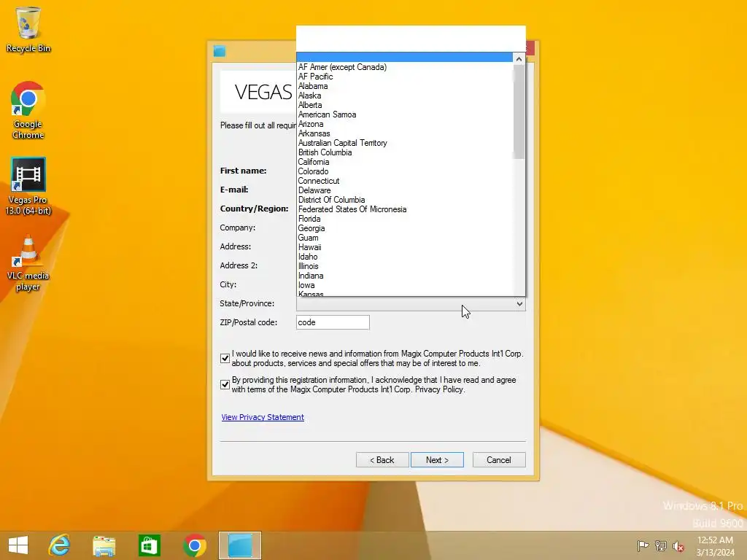
Task: Select Iowa from the list
Action: [404, 285]
